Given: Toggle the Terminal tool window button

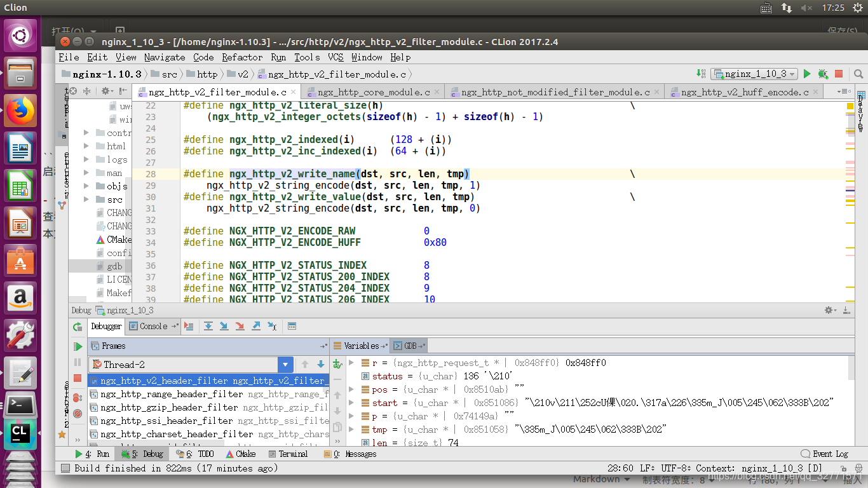Looking at the screenshot, I should click(288, 454).
